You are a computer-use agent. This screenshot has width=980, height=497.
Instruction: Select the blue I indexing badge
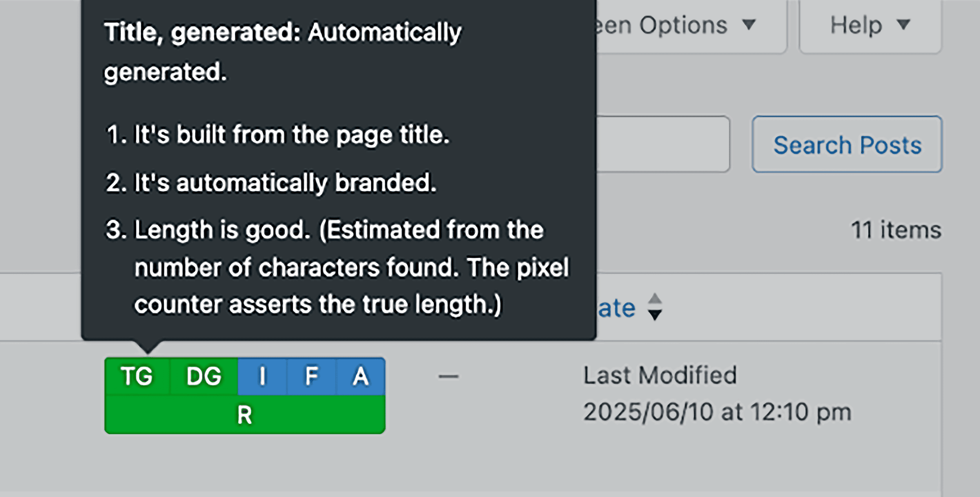(x=262, y=376)
